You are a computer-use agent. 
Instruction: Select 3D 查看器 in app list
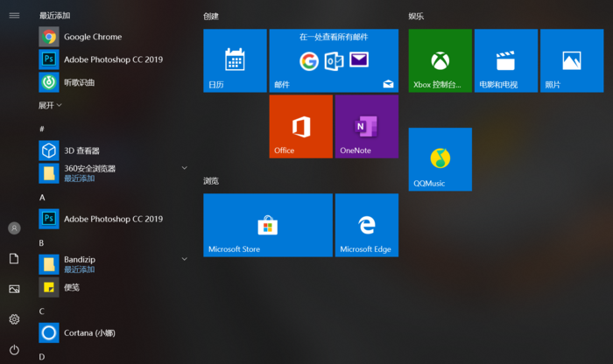pos(113,150)
